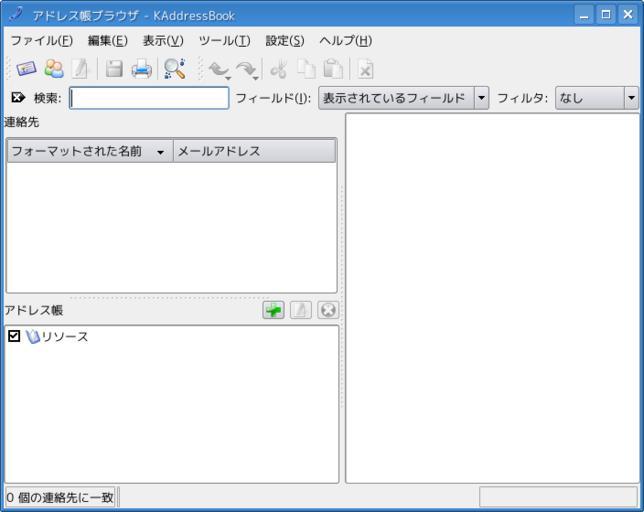Click the undo arrow icon
Image resolution: width=644 pixels, height=512 pixels.
(x=216, y=69)
